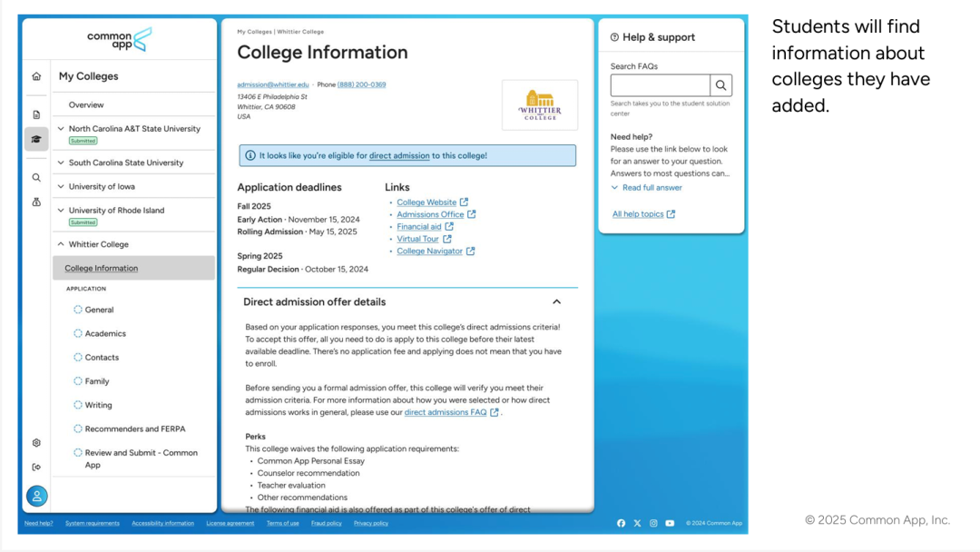Open the Family application section
Viewport: 980px width, 552px height.
(x=97, y=381)
